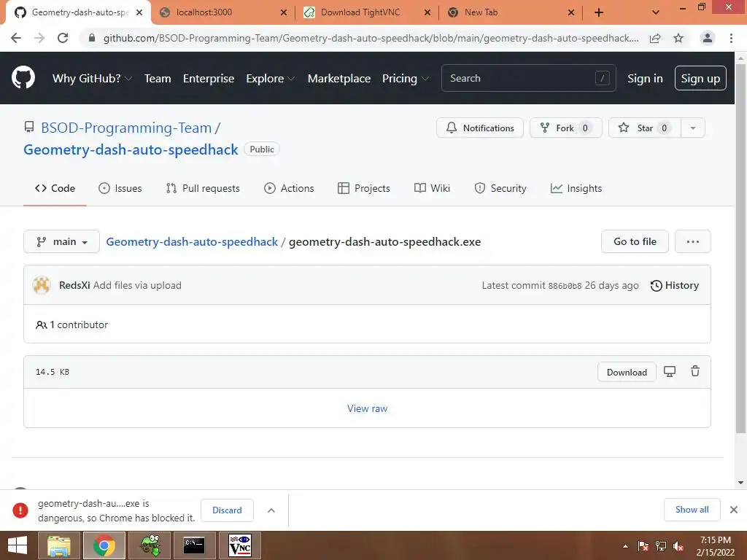
Task: Open the green frog app in taskbar
Action: click(x=150, y=545)
